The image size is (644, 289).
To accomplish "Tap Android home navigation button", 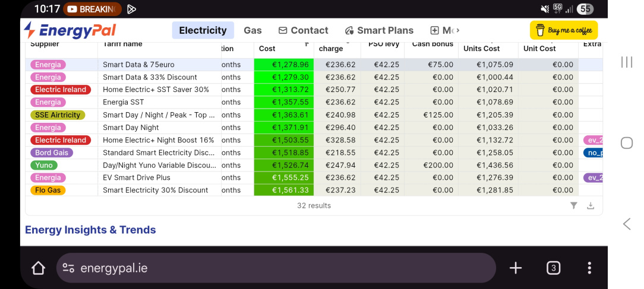I will coord(627,143).
